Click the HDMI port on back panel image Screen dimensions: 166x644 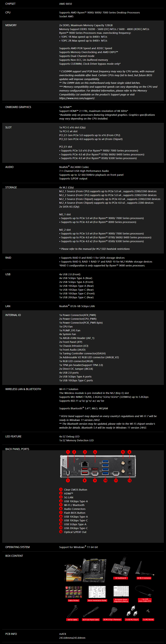(x=74, y=473)
